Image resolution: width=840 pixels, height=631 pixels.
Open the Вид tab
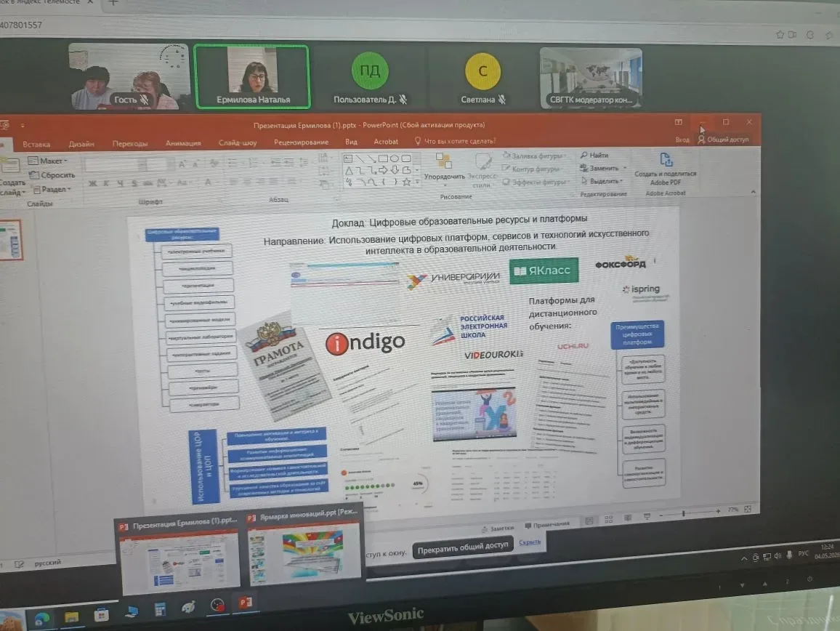coord(351,142)
